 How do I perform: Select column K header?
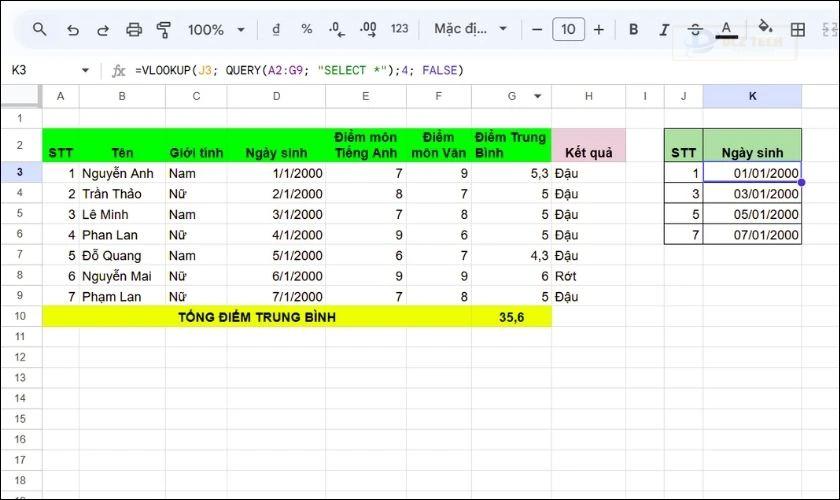tap(752, 96)
